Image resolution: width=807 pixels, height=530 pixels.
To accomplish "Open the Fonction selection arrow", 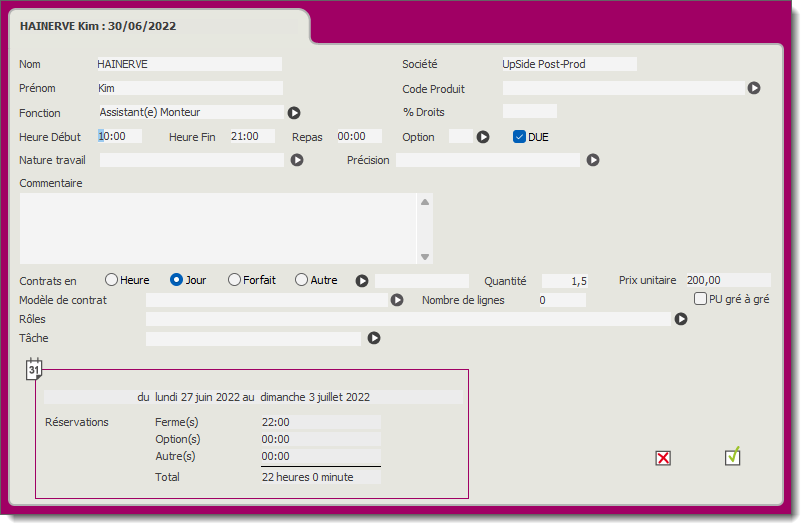I will [294, 113].
